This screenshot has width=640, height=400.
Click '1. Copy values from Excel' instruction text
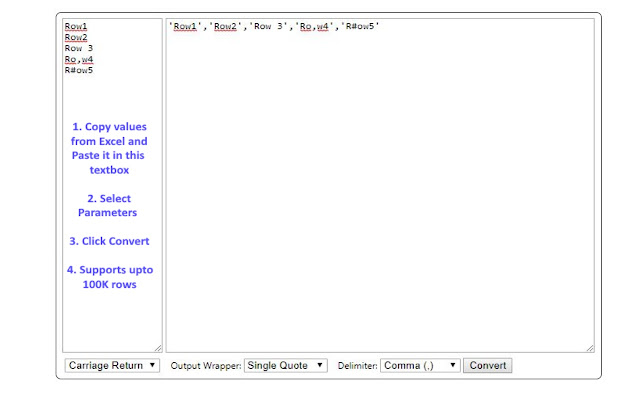coord(109,148)
